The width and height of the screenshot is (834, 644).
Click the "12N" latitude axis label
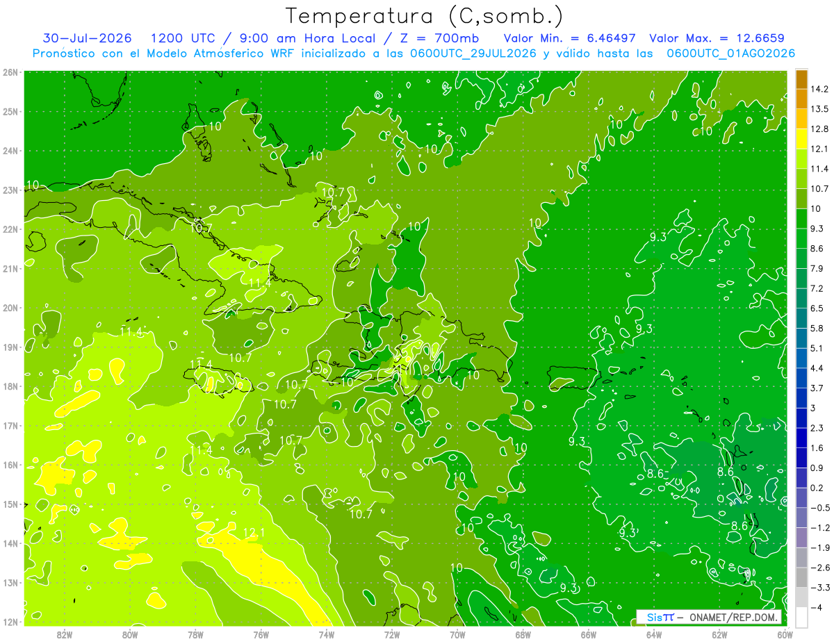pyautogui.click(x=10, y=622)
